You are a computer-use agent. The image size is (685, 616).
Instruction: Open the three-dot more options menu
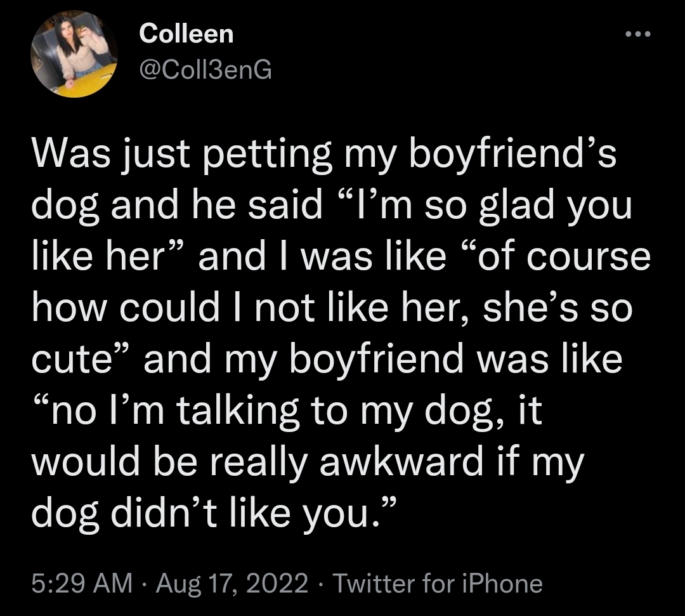[638, 34]
